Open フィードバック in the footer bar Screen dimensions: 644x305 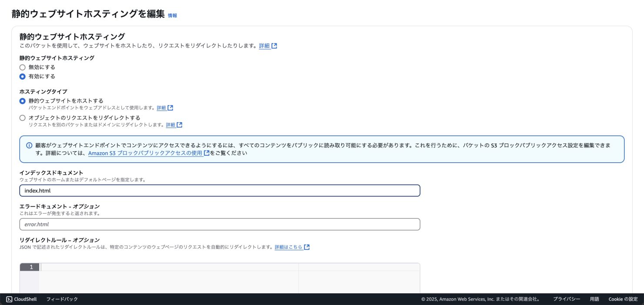pos(62,299)
